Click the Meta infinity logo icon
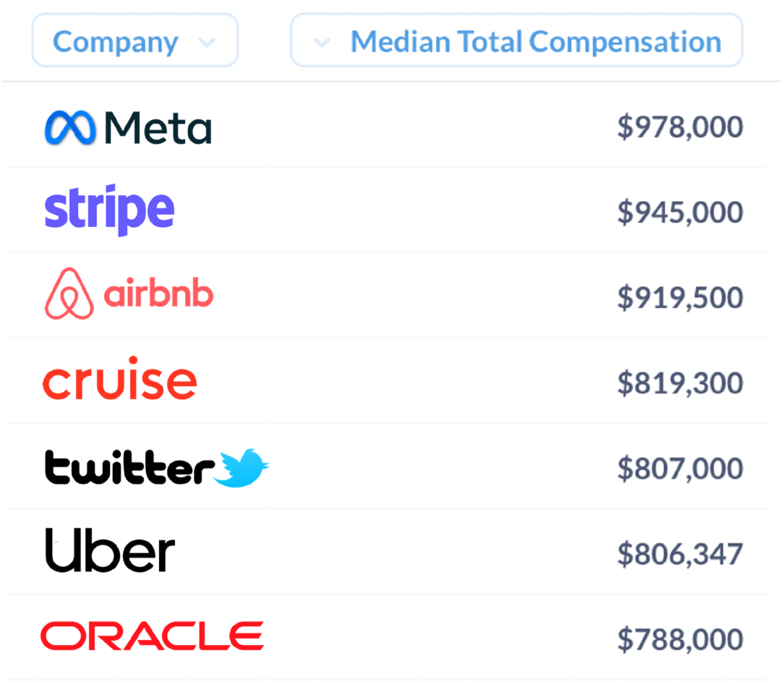The height and width of the screenshot is (700, 781). coord(70,127)
